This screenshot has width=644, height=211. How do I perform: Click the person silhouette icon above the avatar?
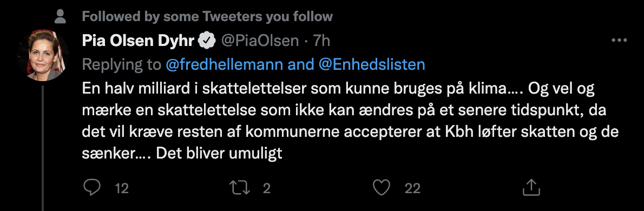[61, 16]
